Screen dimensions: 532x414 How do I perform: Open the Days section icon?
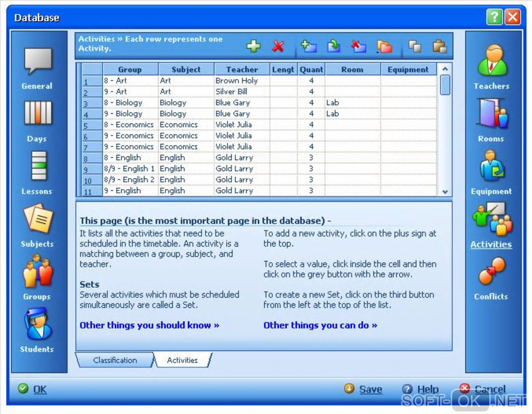pos(38,113)
